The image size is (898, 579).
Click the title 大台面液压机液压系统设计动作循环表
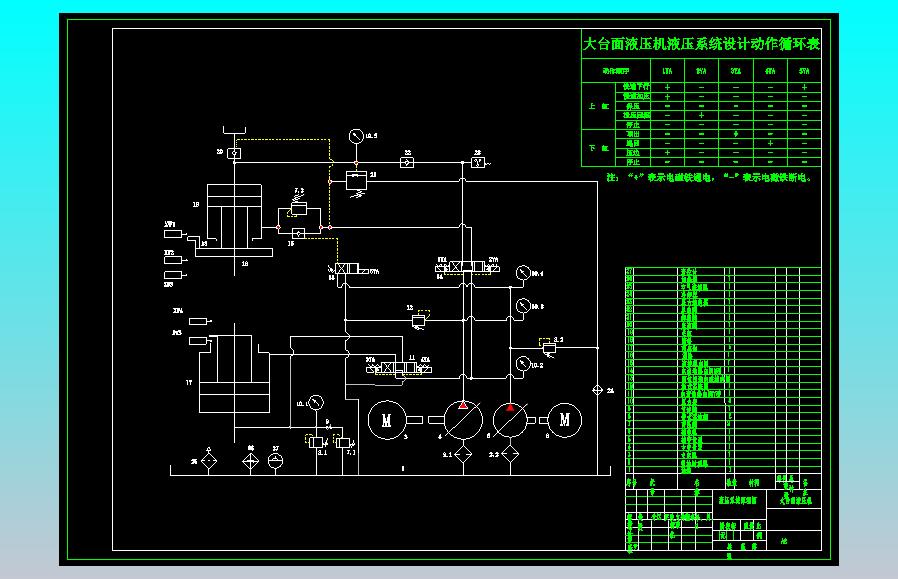pyautogui.click(x=701, y=44)
